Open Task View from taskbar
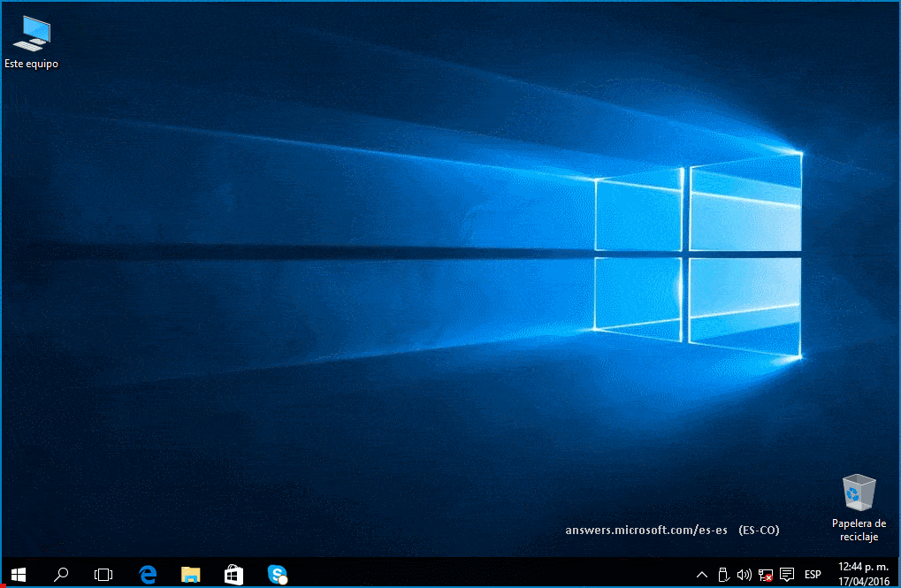901x588 pixels. click(103, 574)
